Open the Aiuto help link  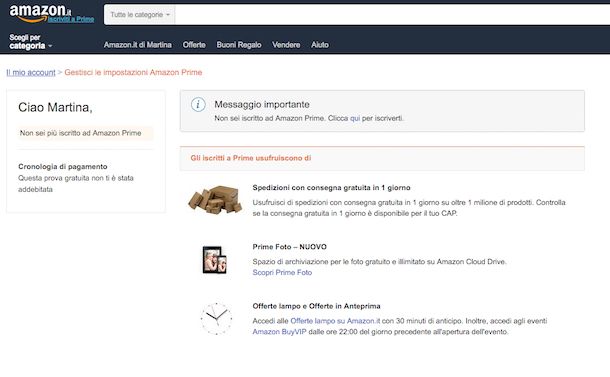pyautogui.click(x=320, y=45)
